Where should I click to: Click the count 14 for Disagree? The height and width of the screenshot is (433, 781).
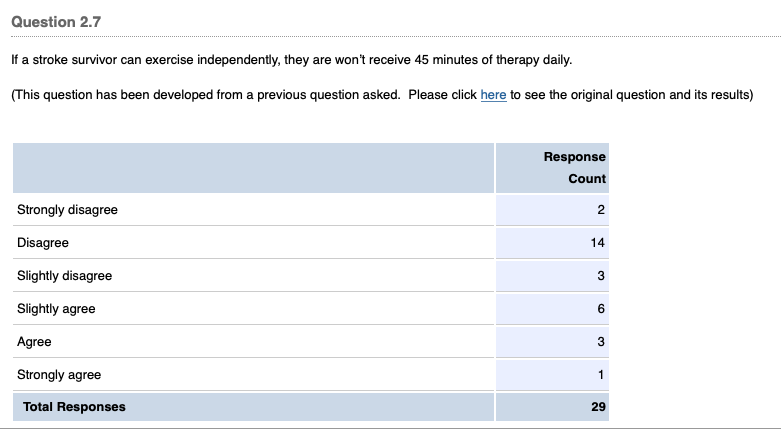599,243
